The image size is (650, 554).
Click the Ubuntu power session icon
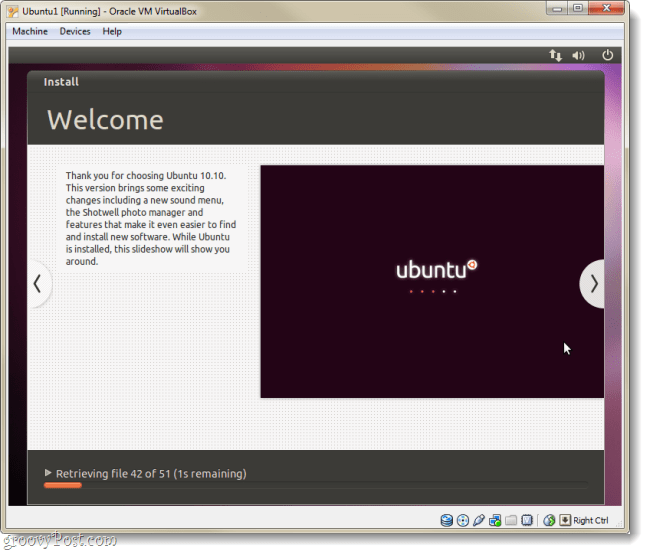607,55
